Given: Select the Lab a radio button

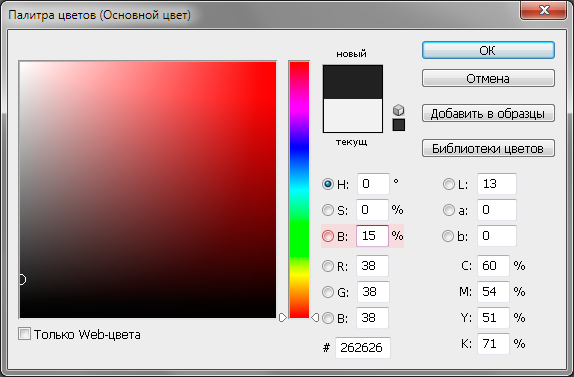Looking at the screenshot, I should [448, 210].
